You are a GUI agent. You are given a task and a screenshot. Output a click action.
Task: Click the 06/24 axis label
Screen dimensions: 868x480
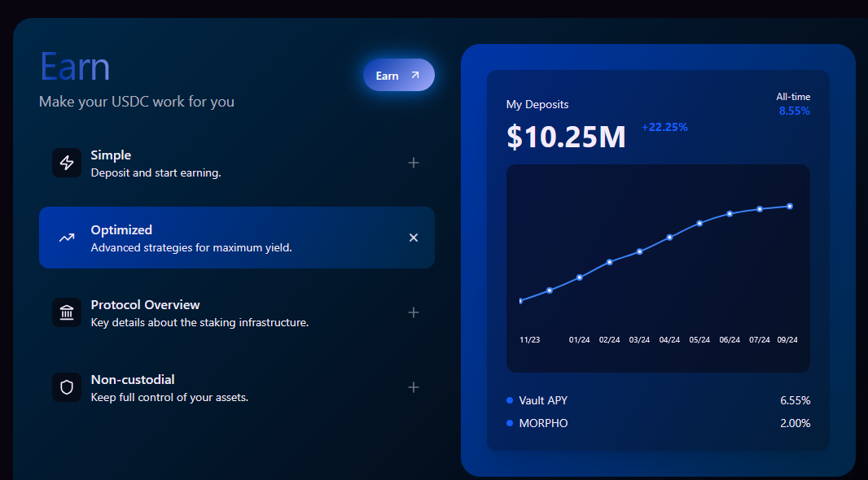click(x=730, y=339)
